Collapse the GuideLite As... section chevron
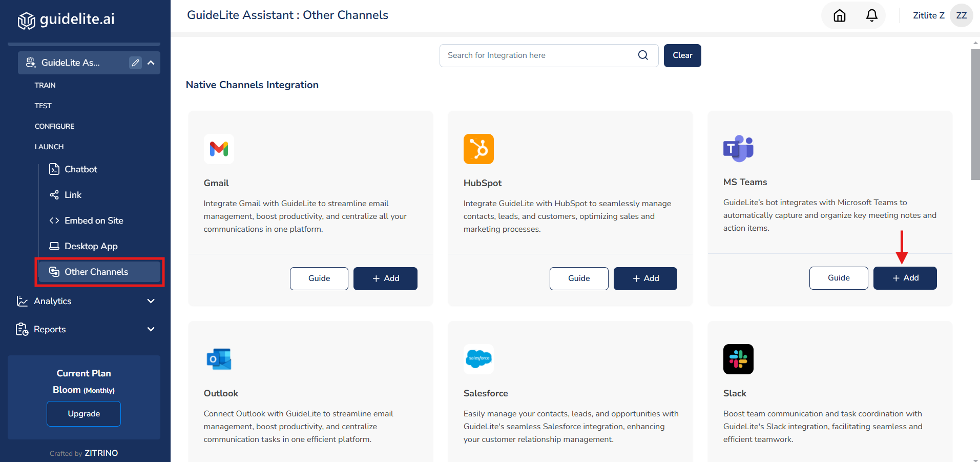 [151, 63]
